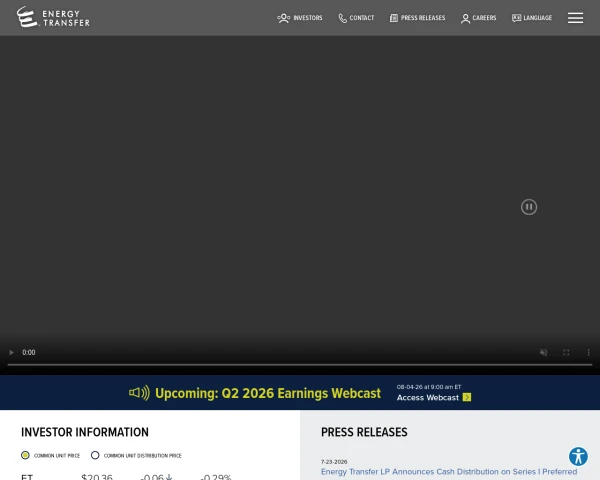Open the Series I Preferred distribution release
This screenshot has height=480, width=600.
[x=449, y=472]
